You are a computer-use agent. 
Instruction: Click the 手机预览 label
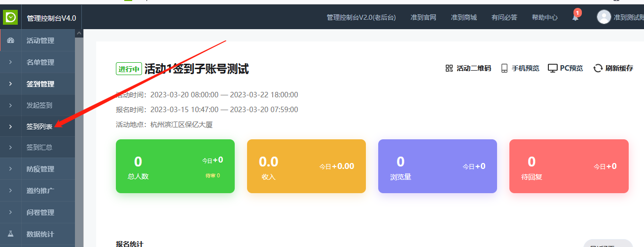(x=526, y=69)
